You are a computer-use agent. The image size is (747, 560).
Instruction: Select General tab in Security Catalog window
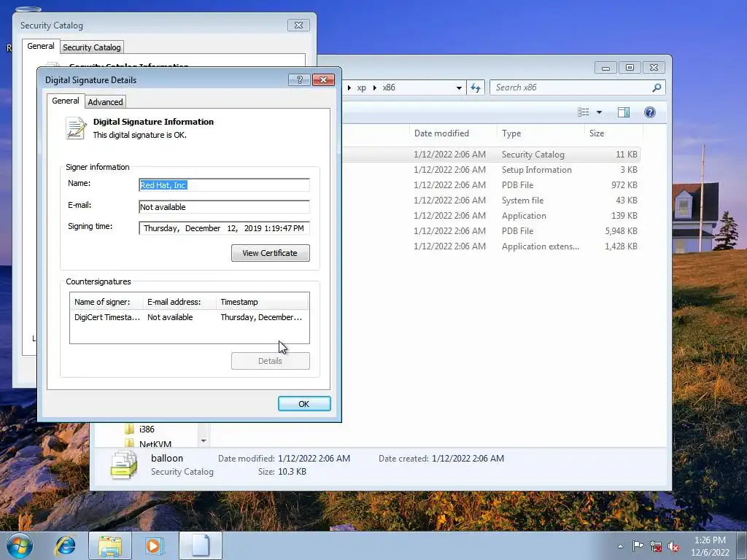pyautogui.click(x=41, y=46)
